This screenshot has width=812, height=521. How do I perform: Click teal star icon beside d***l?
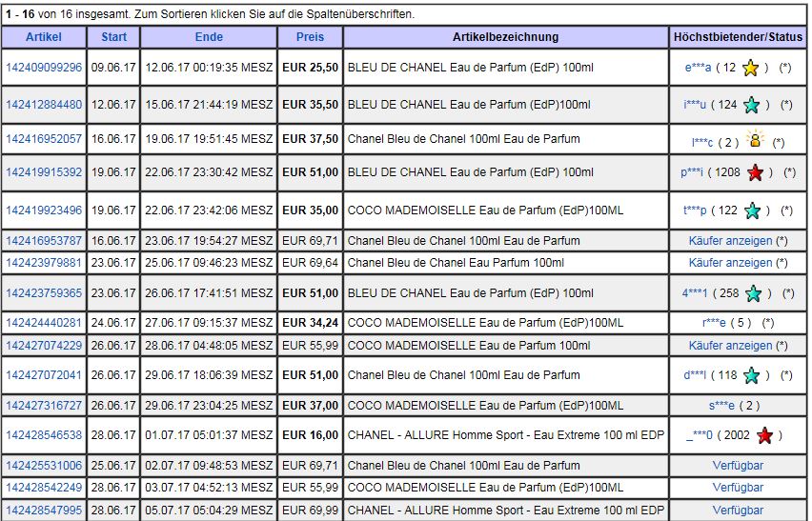pos(751,375)
